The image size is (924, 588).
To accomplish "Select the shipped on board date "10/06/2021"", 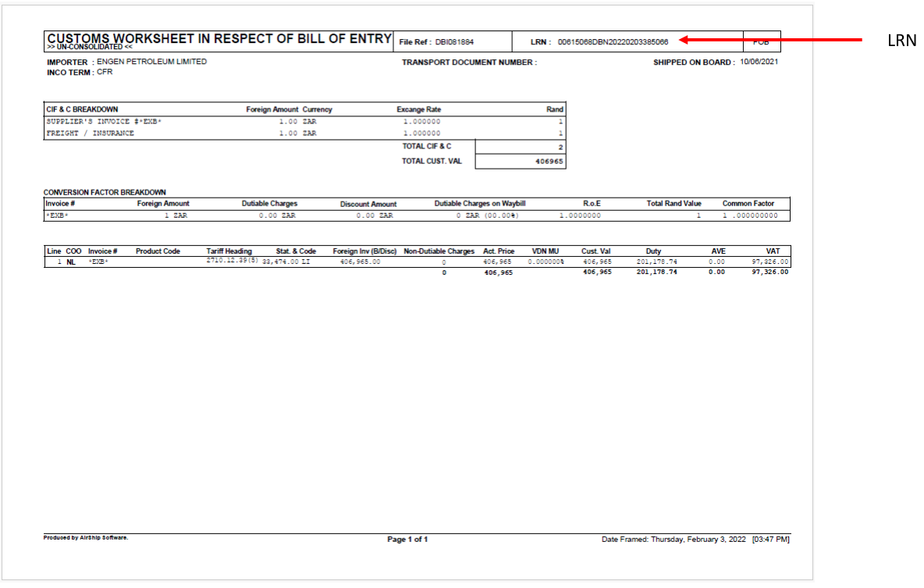I will coord(759,62).
